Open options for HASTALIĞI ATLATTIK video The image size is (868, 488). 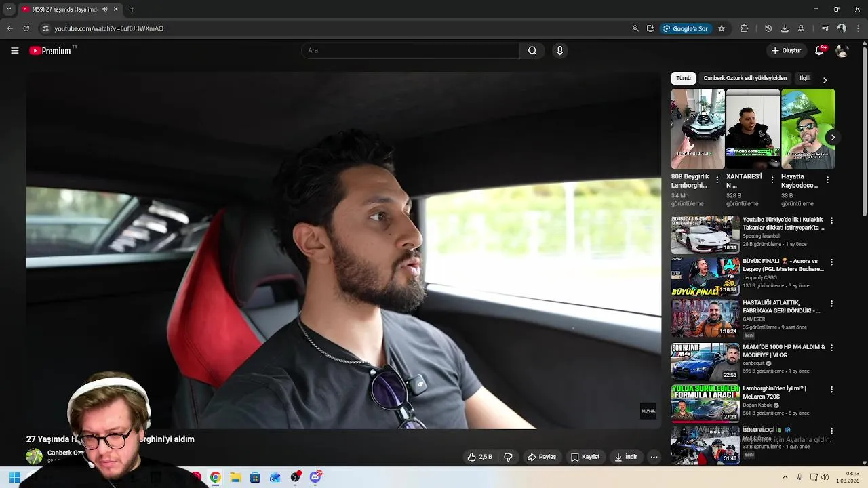click(831, 304)
